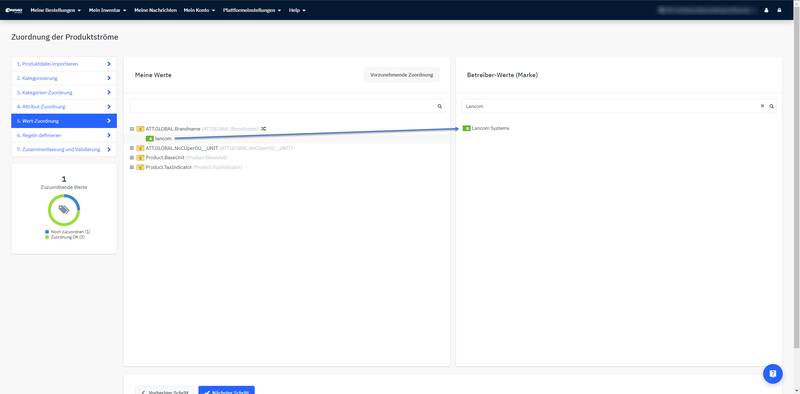Click the search icon in Betreiber-Werte
The image size is (800, 394).
click(771, 106)
